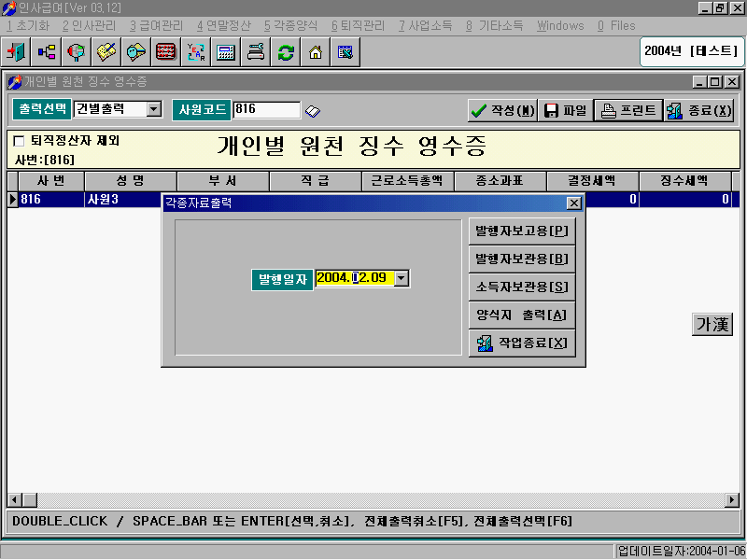The width and height of the screenshot is (747, 560).
Task: Click the abacus icon in toolbar
Action: [x=166, y=52]
